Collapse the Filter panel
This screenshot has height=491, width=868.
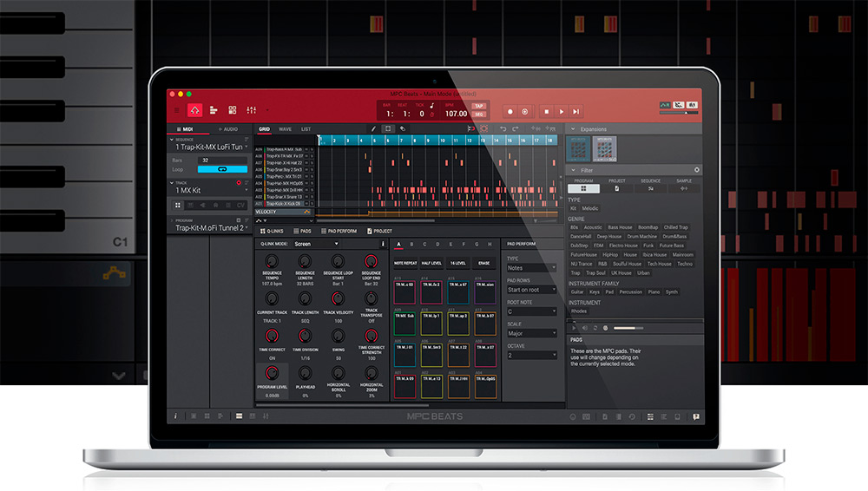tap(573, 171)
